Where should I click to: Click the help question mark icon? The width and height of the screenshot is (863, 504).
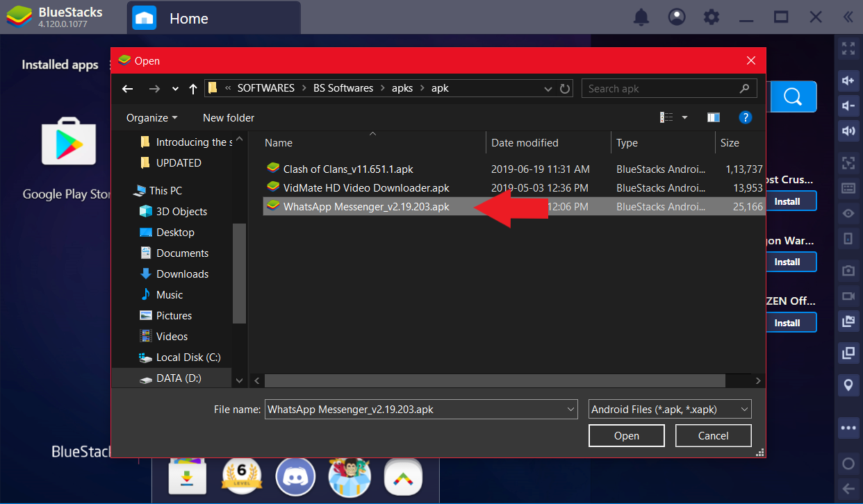(x=745, y=117)
